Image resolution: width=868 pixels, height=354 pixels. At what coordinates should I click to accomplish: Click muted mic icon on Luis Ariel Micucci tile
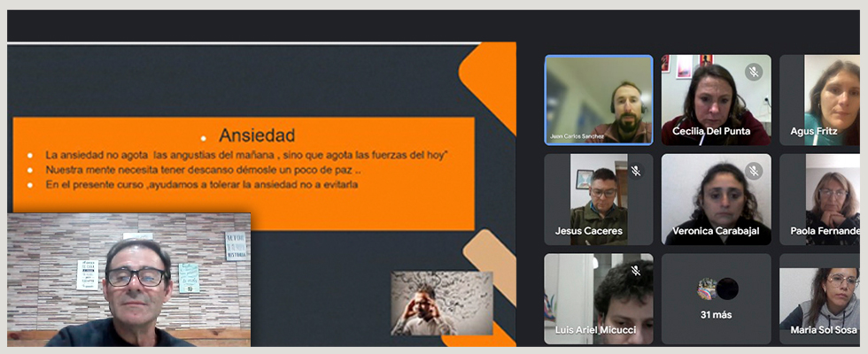(636, 271)
